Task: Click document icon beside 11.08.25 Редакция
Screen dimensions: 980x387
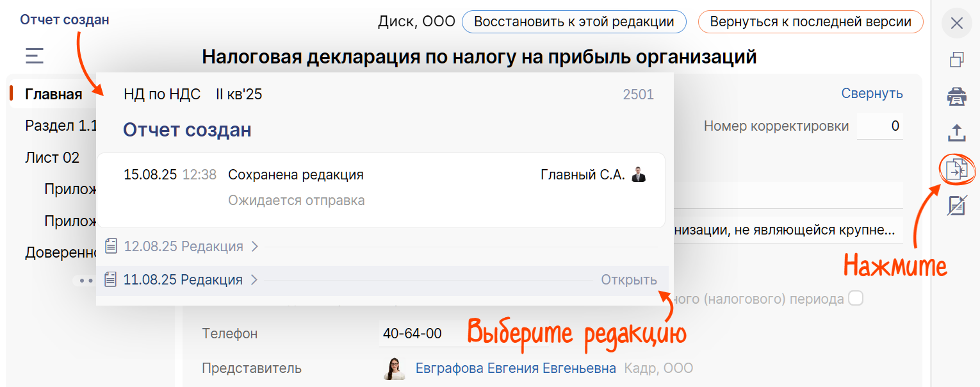Action: tap(111, 279)
